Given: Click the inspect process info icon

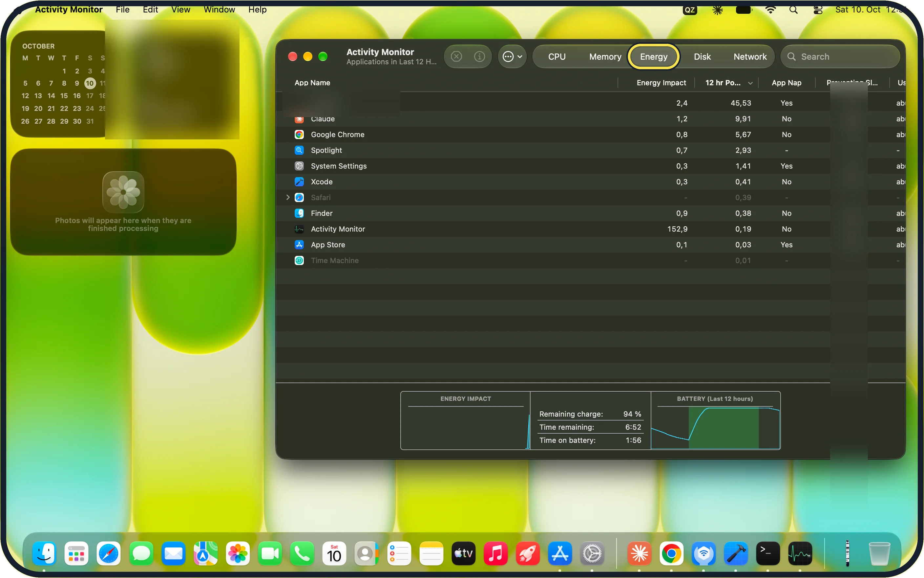Looking at the screenshot, I should pos(479,56).
